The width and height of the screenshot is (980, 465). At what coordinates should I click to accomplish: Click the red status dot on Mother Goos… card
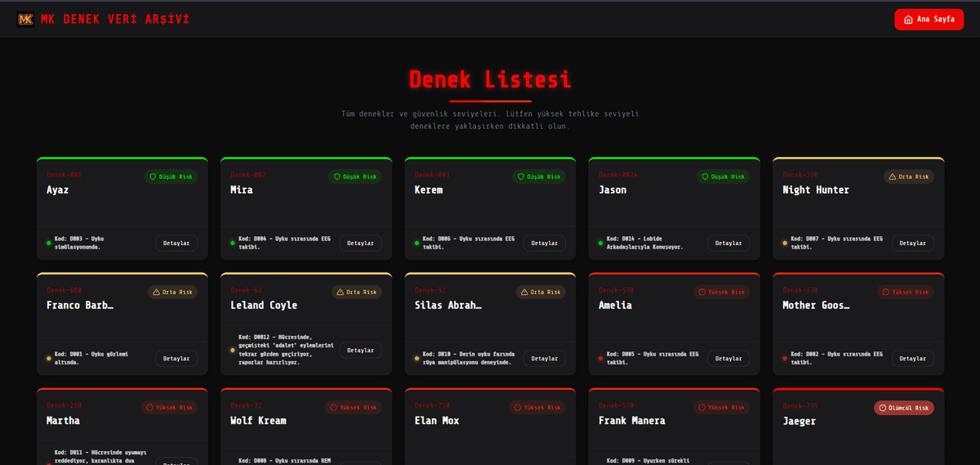coord(785,358)
